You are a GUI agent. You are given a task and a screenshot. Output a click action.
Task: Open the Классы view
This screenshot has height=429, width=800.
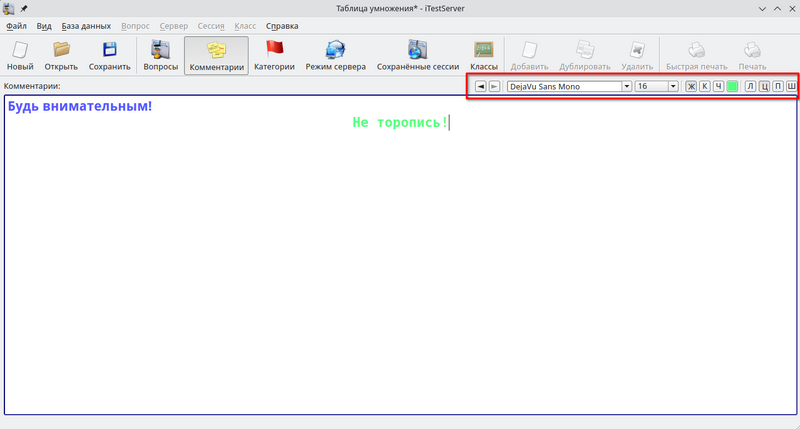[x=484, y=56]
